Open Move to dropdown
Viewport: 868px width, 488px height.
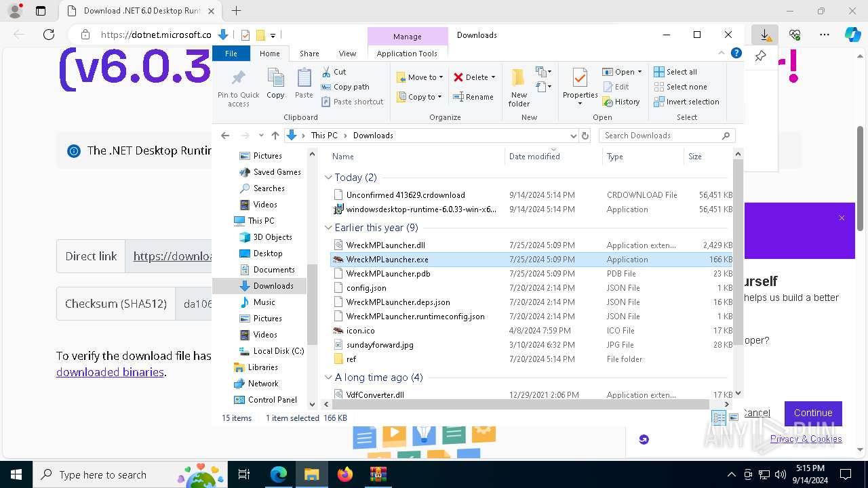420,77
